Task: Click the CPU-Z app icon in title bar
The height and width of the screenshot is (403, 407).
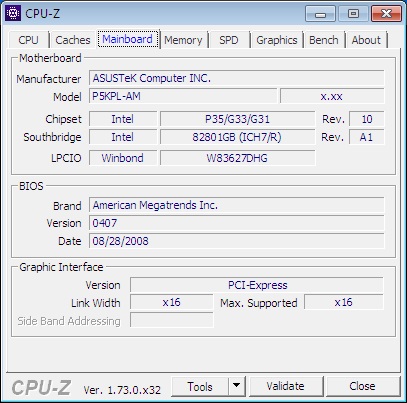Action: click(13, 13)
